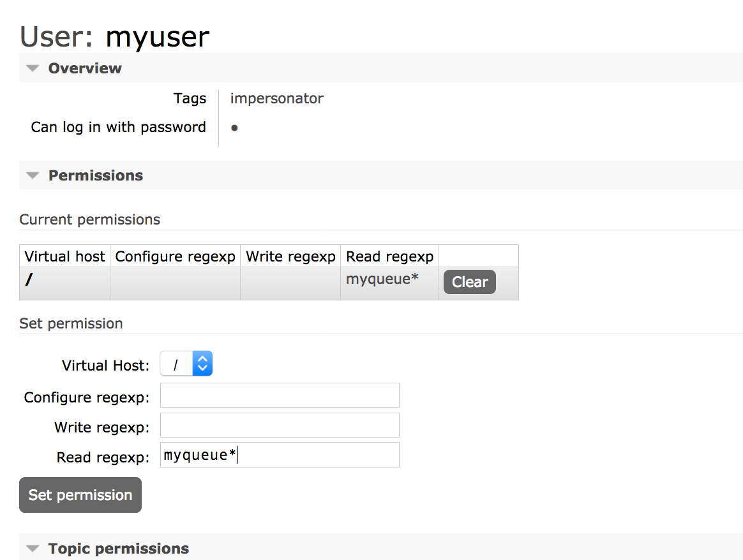743x560 pixels.
Task: Click the Topic permissions disclosure triangle
Action: pyautogui.click(x=34, y=549)
